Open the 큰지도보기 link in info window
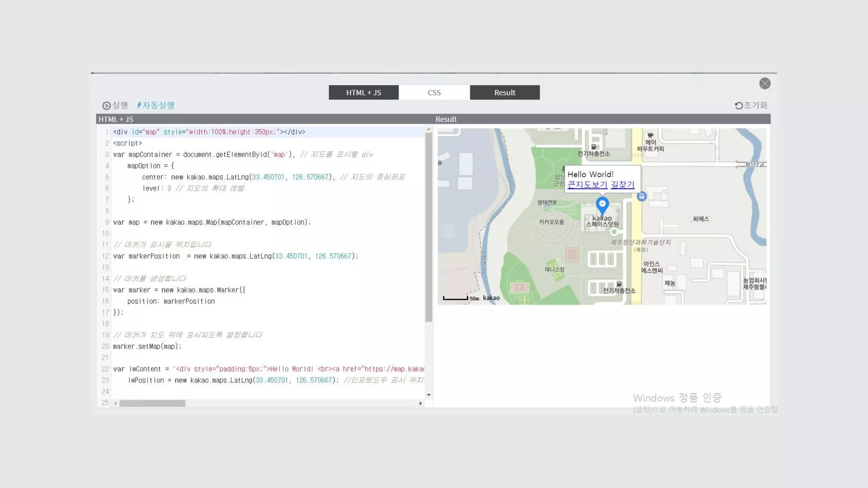This screenshot has width=868, height=488. coord(587,185)
